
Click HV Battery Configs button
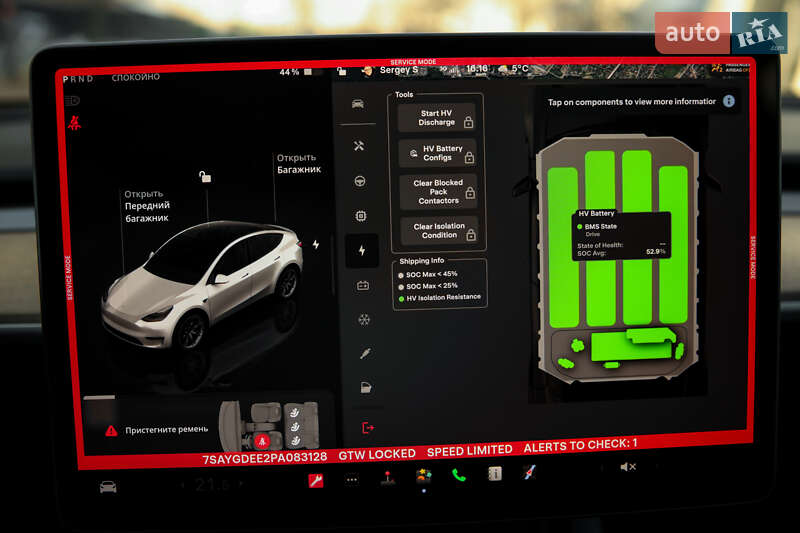point(437,153)
